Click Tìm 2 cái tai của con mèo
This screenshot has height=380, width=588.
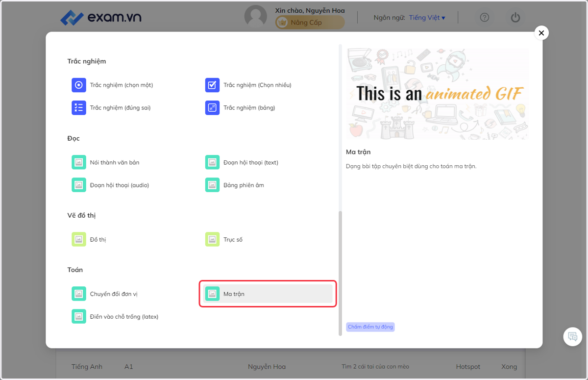(375, 366)
